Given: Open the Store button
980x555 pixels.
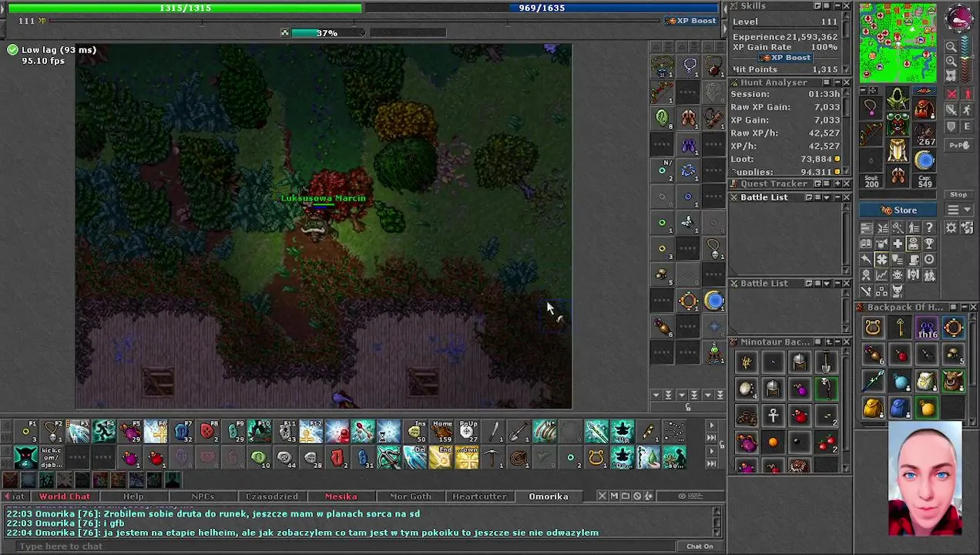Looking at the screenshot, I should (898, 210).
